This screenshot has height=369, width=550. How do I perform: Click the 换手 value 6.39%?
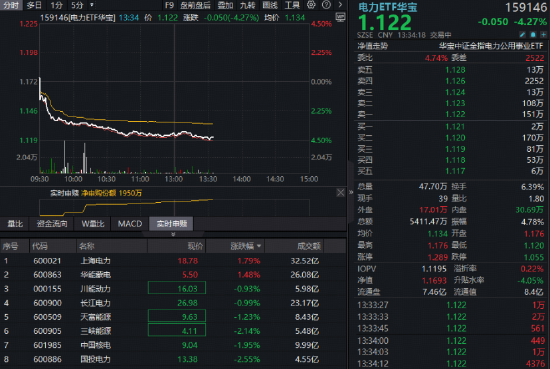pyautogui.click(x=532, y=187)
